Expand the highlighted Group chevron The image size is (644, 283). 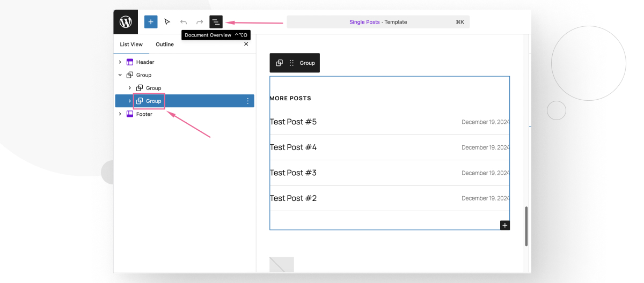click(x=130, y=101)
